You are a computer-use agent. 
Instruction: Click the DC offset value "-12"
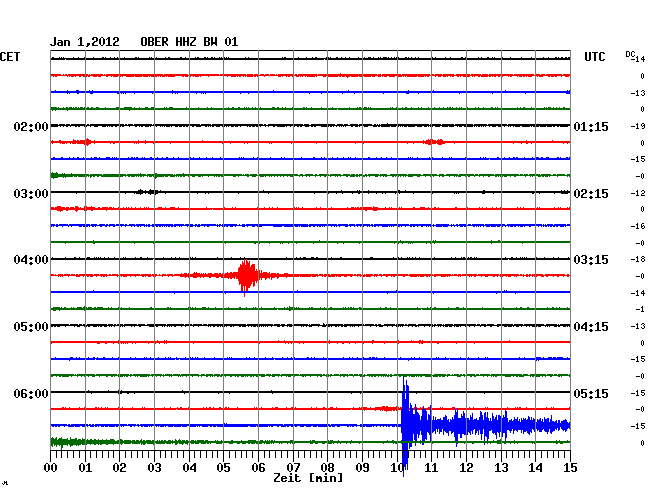[x=638, y=193]
